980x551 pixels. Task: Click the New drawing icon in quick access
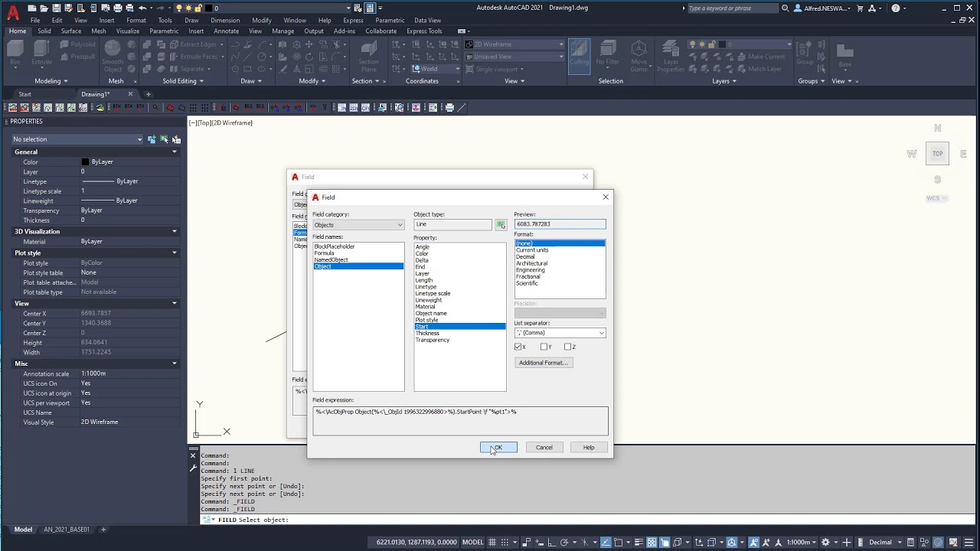(x=33, y=8)
